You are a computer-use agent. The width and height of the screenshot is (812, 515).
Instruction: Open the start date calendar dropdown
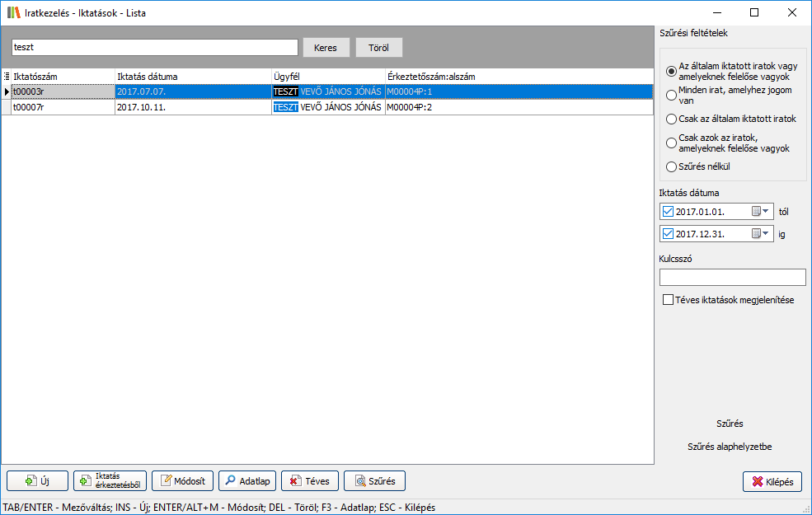tap(760, 212)
